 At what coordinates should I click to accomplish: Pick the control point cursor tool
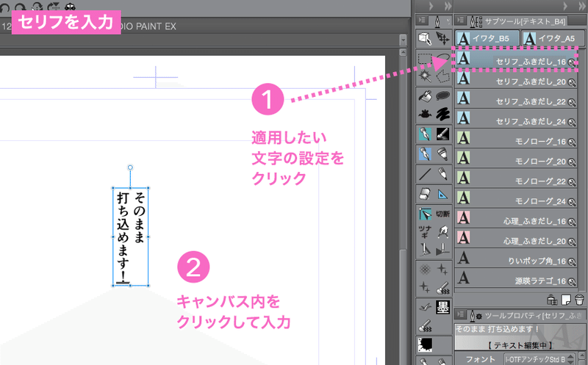point(425,214)
